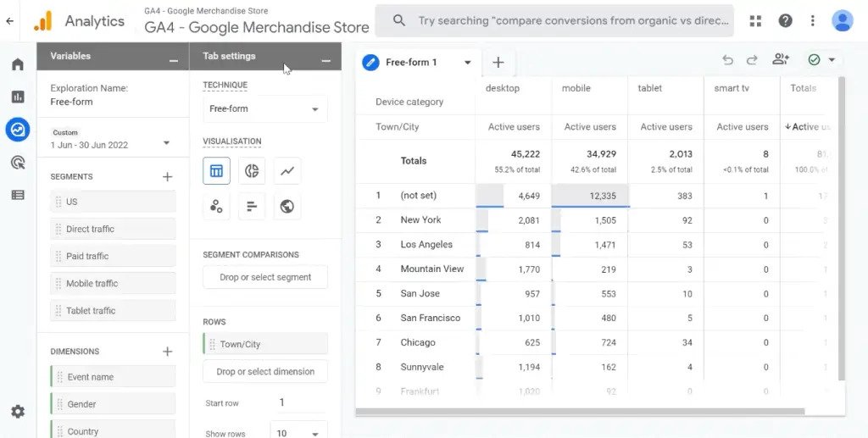This screenshot has height=438, width=868.
Task: Open the Show rows dropdown
Action: [298, 433]
